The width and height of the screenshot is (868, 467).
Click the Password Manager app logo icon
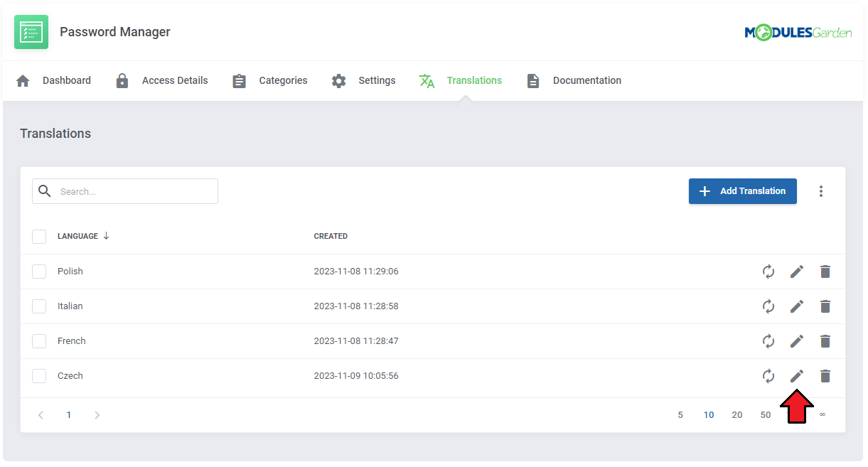(31, 32)
